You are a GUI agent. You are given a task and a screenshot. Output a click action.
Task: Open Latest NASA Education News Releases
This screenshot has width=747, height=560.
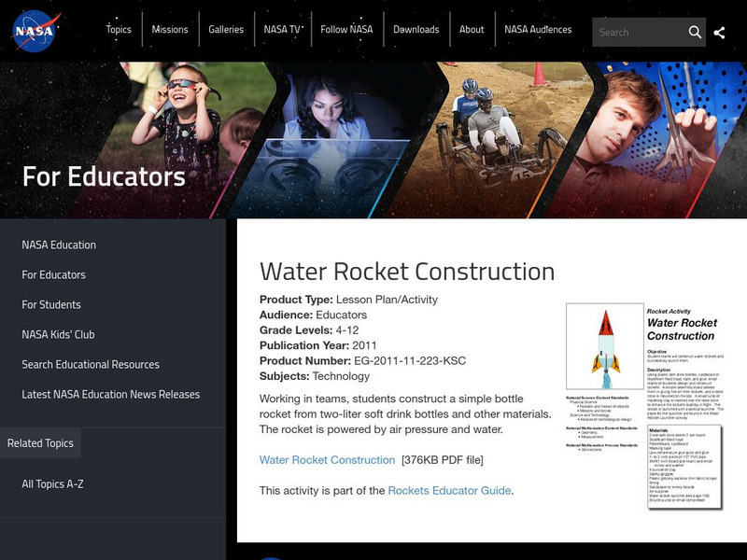111,395
